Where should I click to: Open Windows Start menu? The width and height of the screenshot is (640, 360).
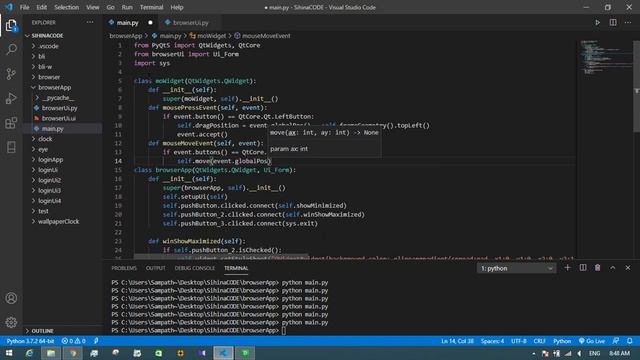click(9, 353)
